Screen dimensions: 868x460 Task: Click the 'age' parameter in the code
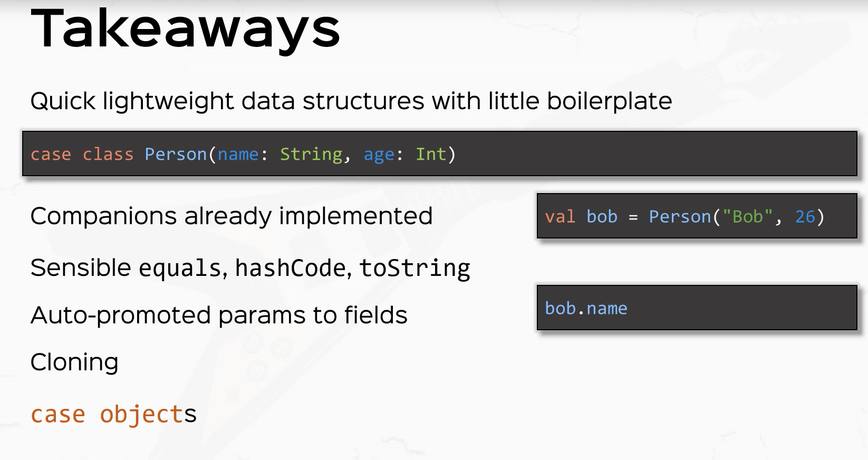(x=379, y=155)
